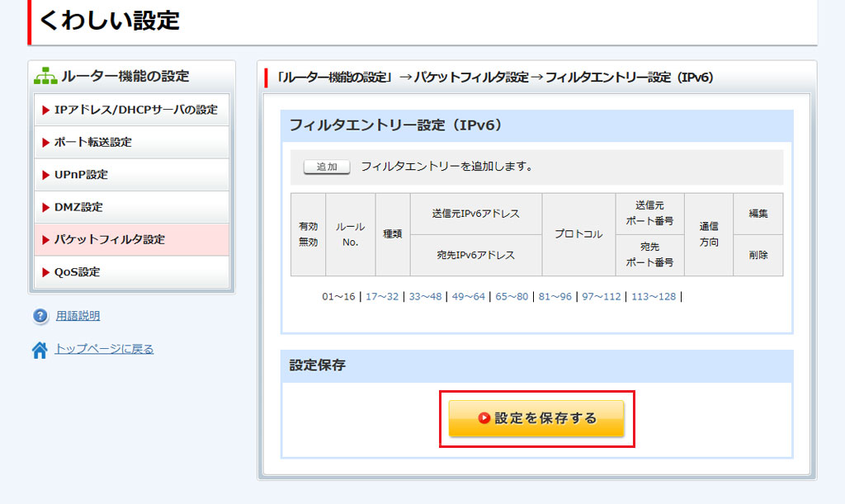
Task: Click the question mark help icon
Action: click(x=40, y=316)
